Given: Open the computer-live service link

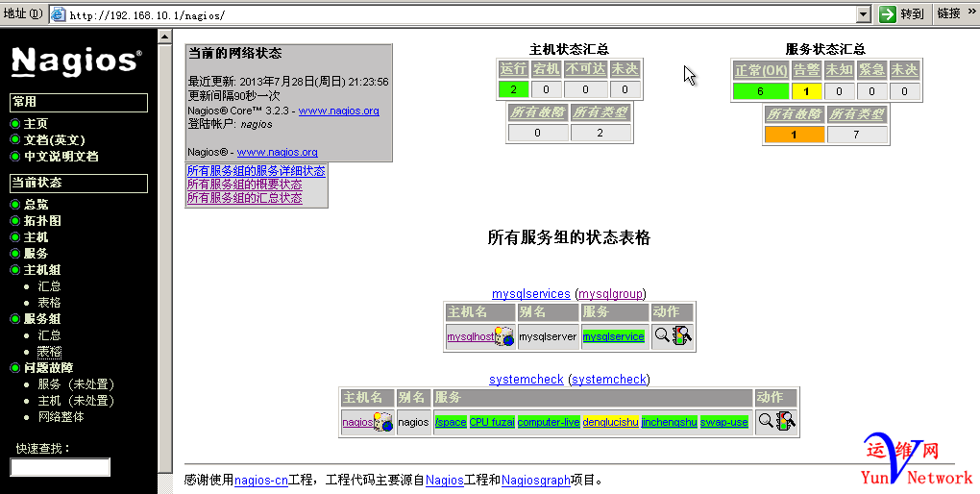Looking at the screenshot, I should click(x=549, y=422).
